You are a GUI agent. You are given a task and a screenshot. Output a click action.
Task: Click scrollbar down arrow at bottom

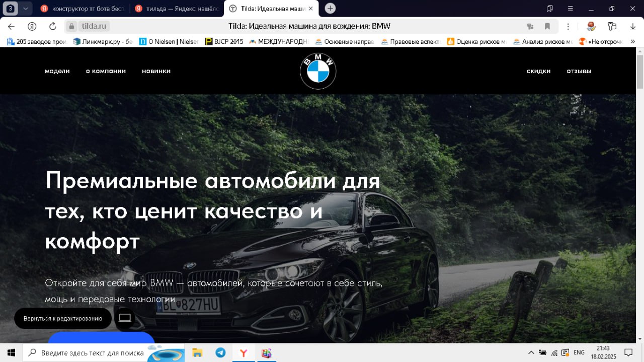point(640,338)
